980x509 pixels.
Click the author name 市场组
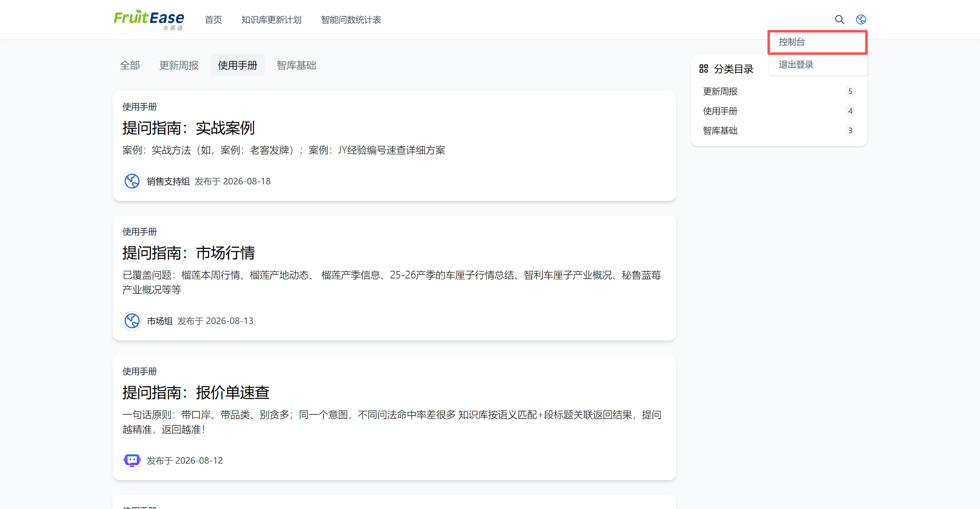click(160, 321)
